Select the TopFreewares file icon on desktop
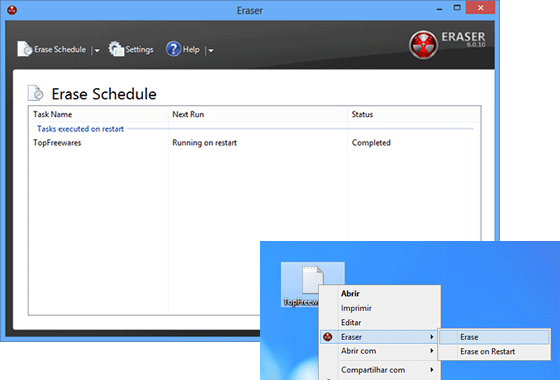The image size is (560, 380). [x=312, y=285]
